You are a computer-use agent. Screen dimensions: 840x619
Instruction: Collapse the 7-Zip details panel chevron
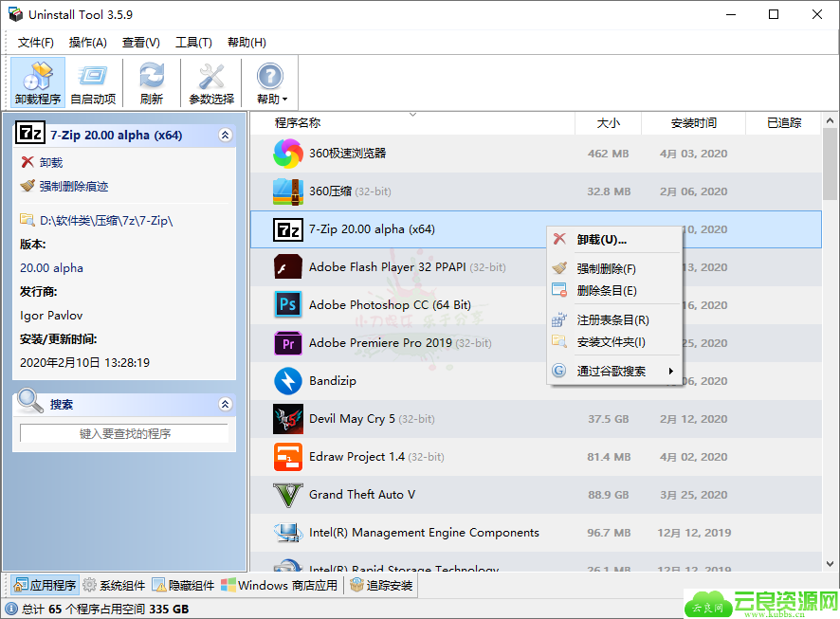tap(226, 135)
